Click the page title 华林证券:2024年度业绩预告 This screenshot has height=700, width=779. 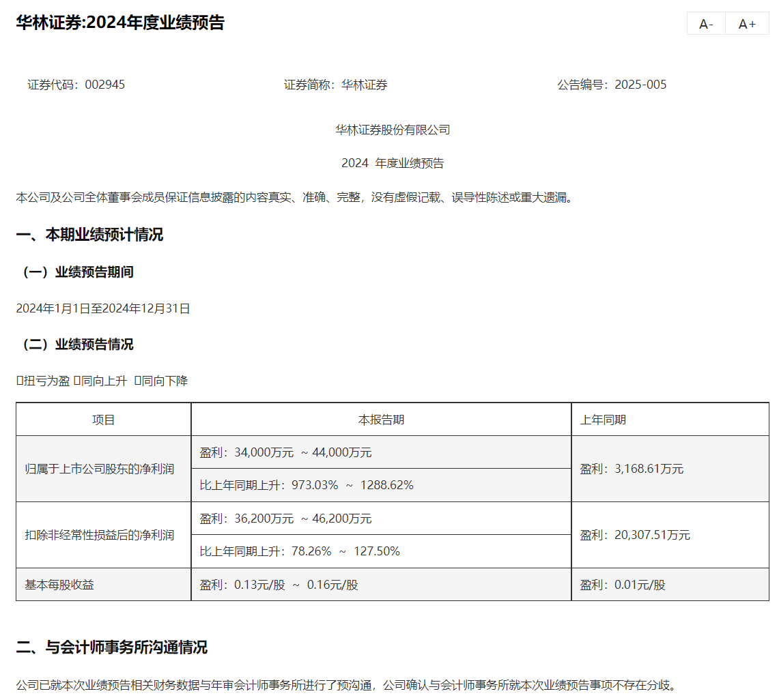tap(120, 23)
